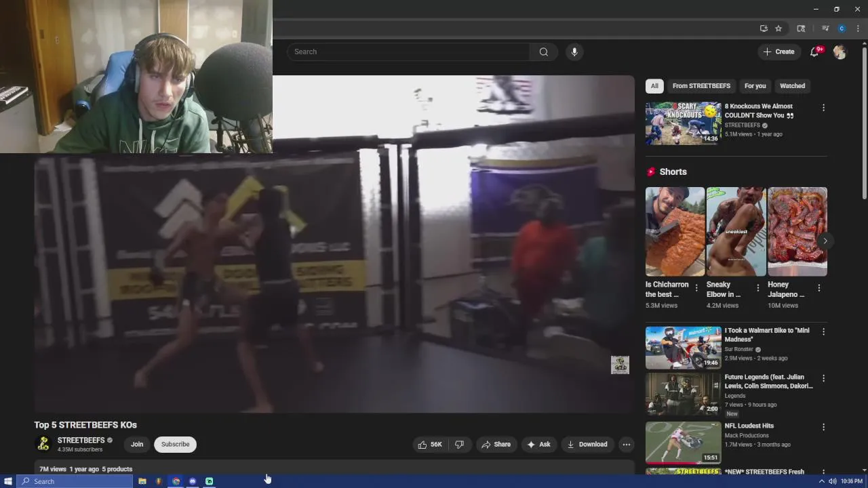The width and height of the screenshot is (868, 488).
Task: Select the From STREETBEEFS chip
Action: [701, 86]
